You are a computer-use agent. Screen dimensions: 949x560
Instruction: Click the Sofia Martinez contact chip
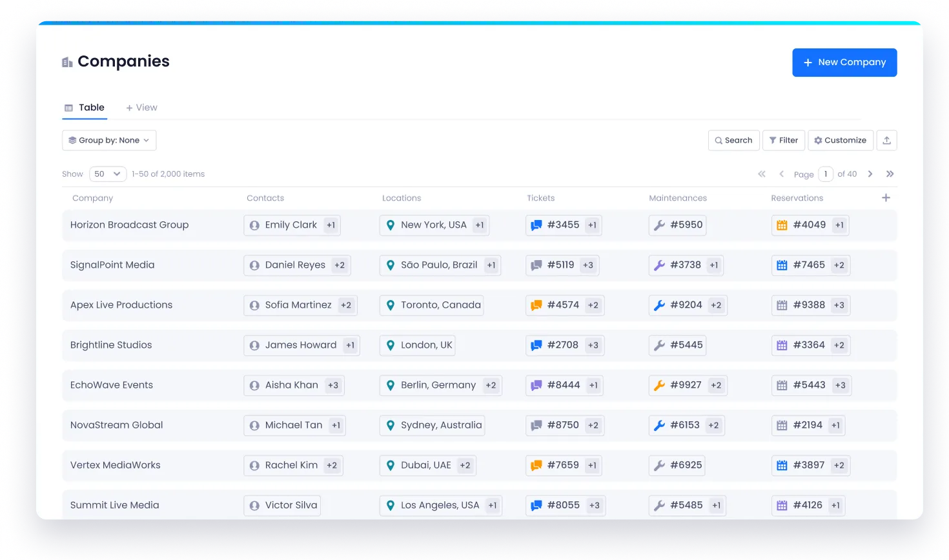(x=300, y=305)
